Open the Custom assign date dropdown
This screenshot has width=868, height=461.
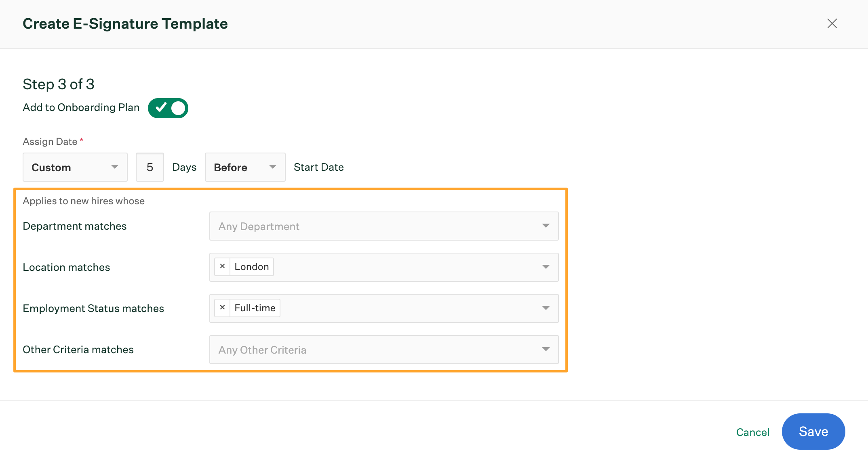75,167
